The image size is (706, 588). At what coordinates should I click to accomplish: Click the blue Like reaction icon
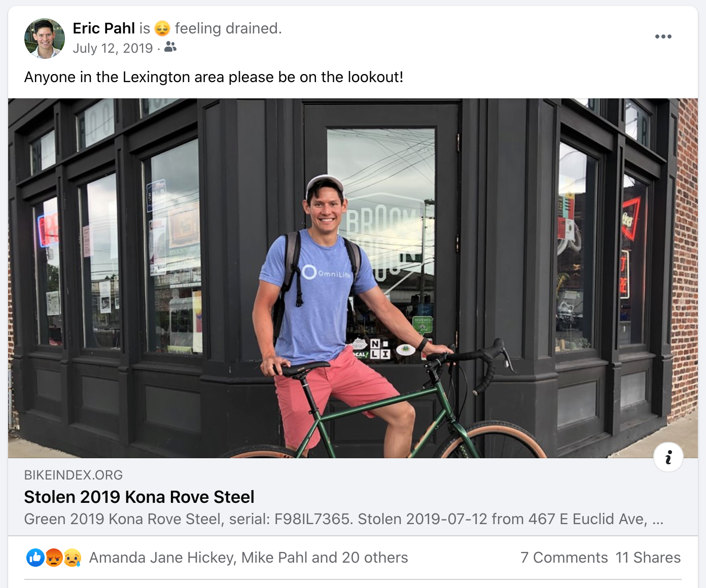(x=35, y=558)
